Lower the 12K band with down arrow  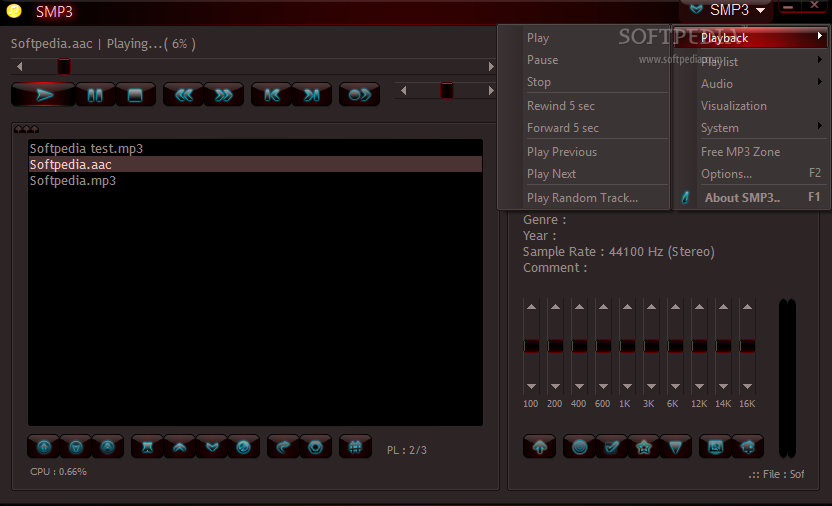699,386
